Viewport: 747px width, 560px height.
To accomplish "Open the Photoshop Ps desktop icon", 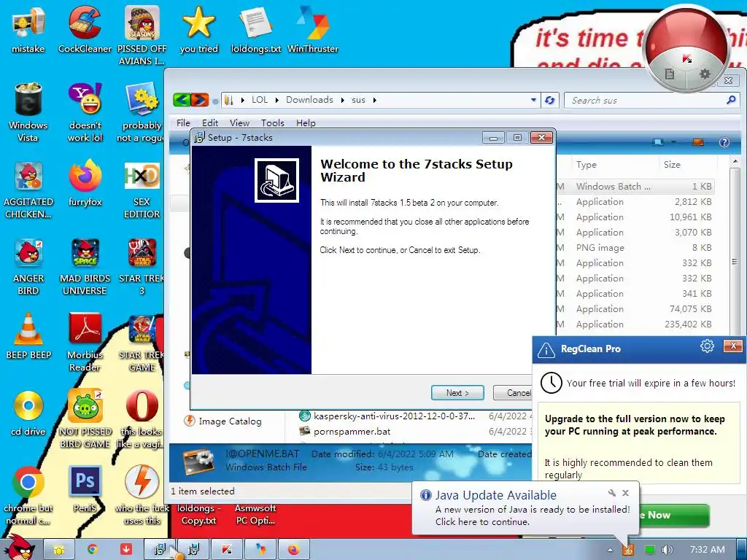I will tap(85, 489).
